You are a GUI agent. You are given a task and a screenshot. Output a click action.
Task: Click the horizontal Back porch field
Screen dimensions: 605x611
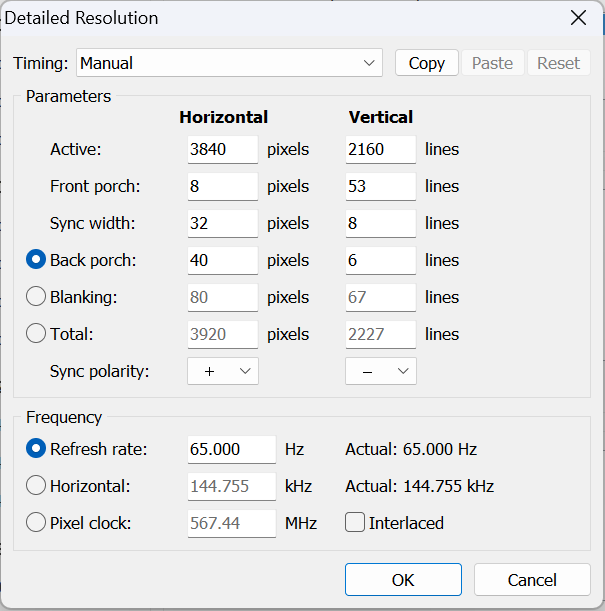pos(222,260)
